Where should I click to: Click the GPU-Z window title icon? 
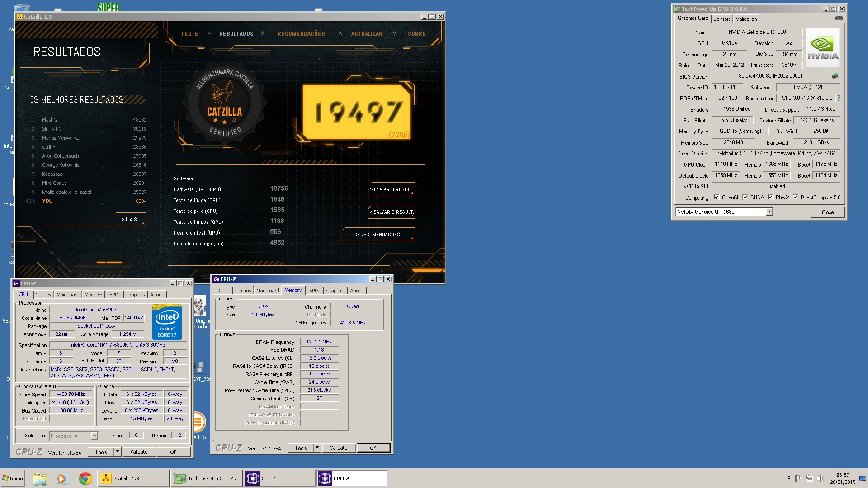(x=677, y=9)
